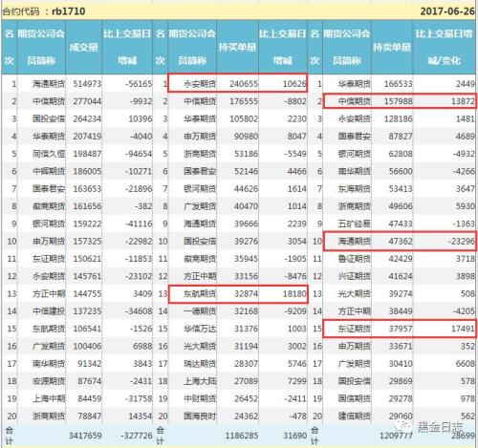Select volume value 277044
The width and height of the screenshot is (478, 448).
click(x=87, y=101)
